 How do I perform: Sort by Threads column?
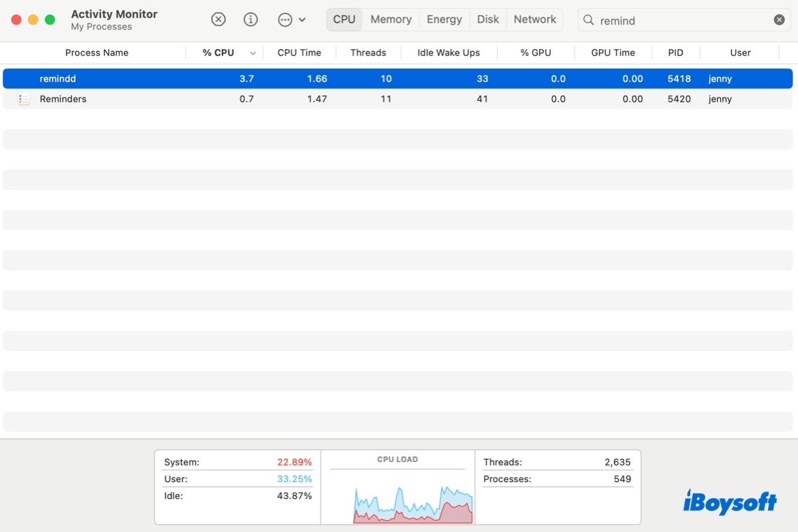(368, 53)
